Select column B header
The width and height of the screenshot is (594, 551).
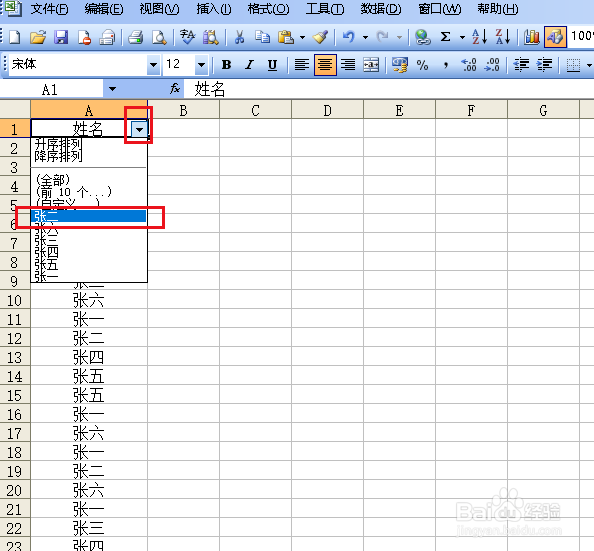pos(183,111)
